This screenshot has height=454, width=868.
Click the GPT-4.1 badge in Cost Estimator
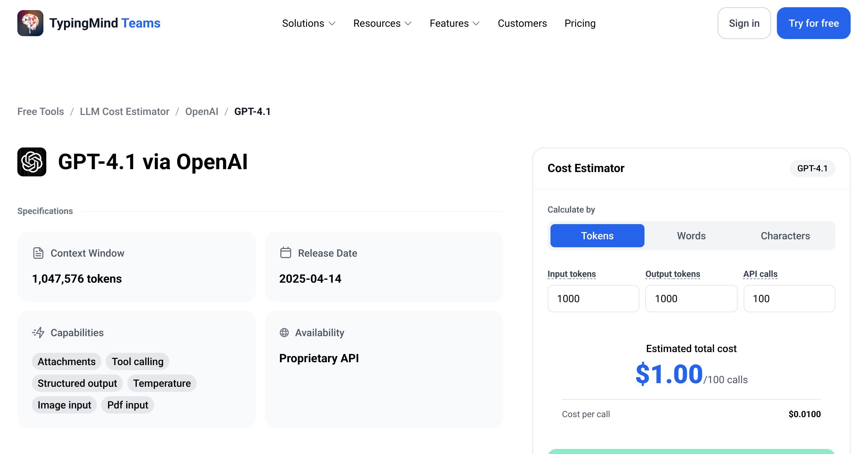click(x=812, y=168)
